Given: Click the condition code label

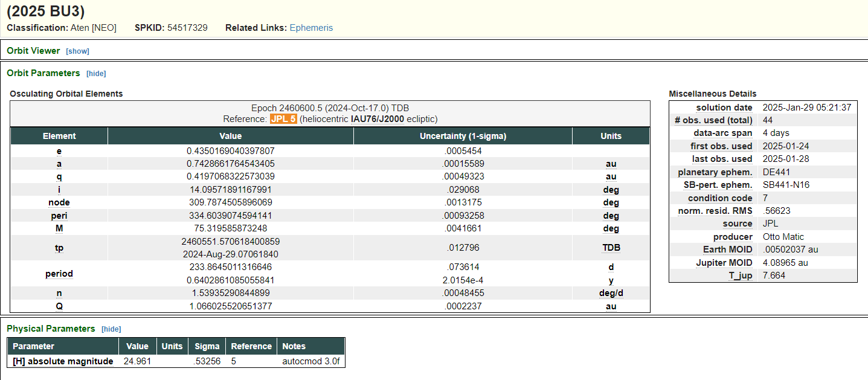Looking at the screenshot, I should [720, 198].
